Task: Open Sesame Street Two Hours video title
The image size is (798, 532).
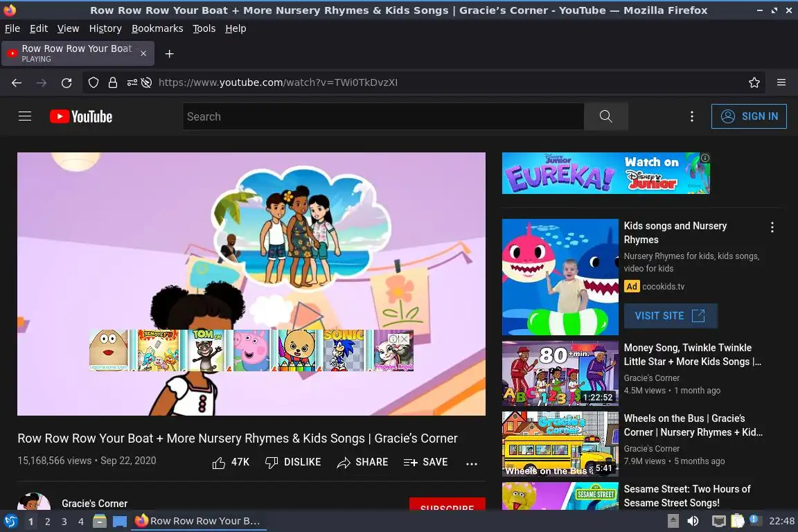Action: click(x=687, y=496)
